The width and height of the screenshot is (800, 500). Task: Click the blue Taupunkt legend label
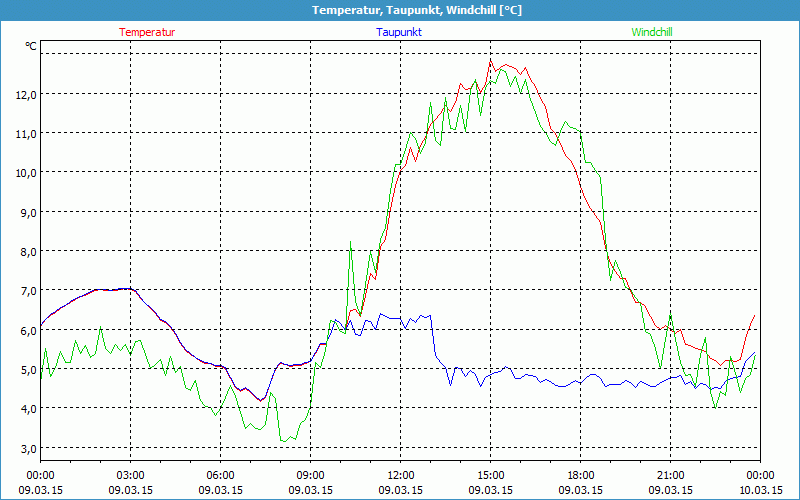click(x=399, y=32)
